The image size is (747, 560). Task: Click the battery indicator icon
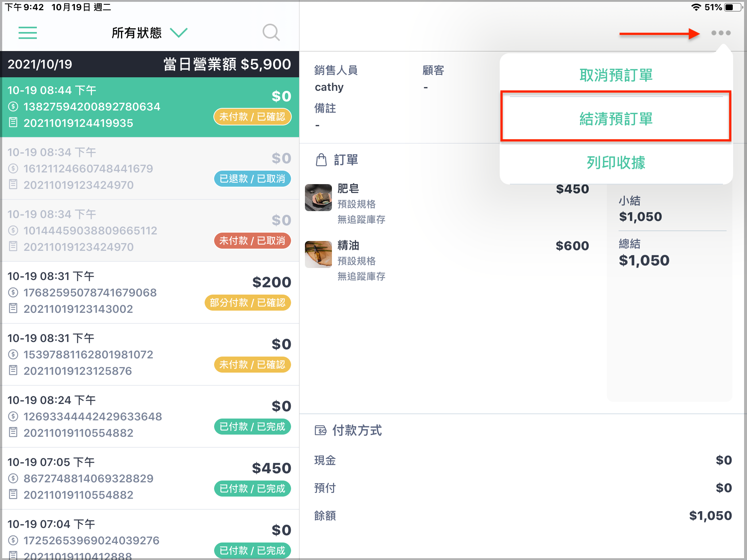coord(734,7)
